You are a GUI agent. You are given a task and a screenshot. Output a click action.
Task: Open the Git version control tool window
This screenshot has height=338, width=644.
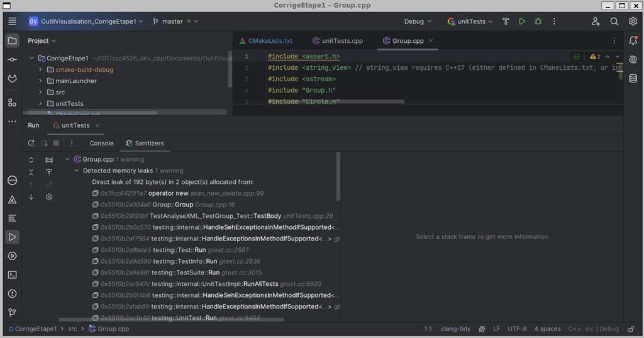(13, 312)
